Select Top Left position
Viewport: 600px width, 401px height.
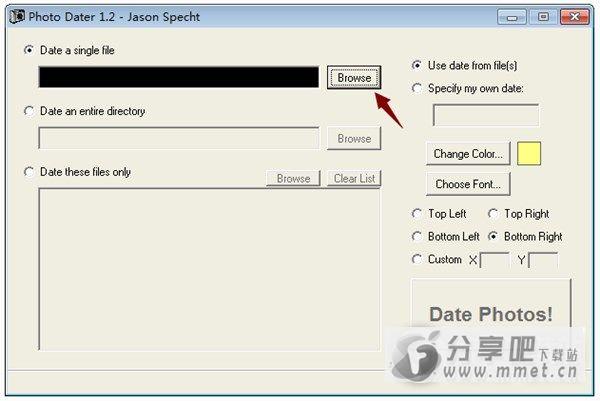pyautogui.click(x=417, y=214)
